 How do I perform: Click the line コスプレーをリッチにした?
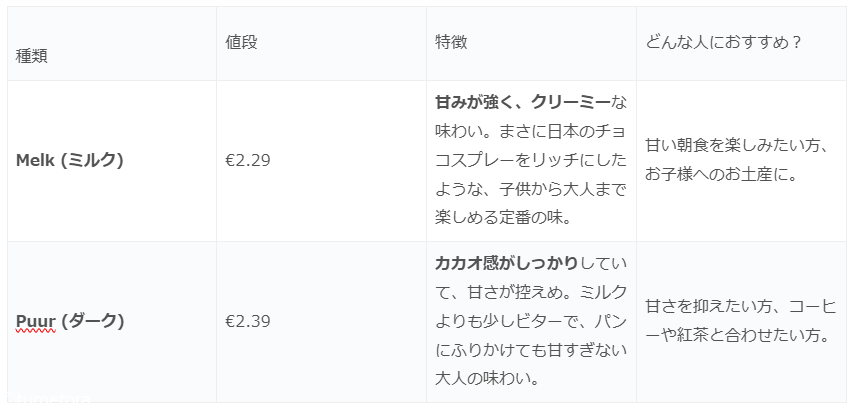click(x=531, y=159)
